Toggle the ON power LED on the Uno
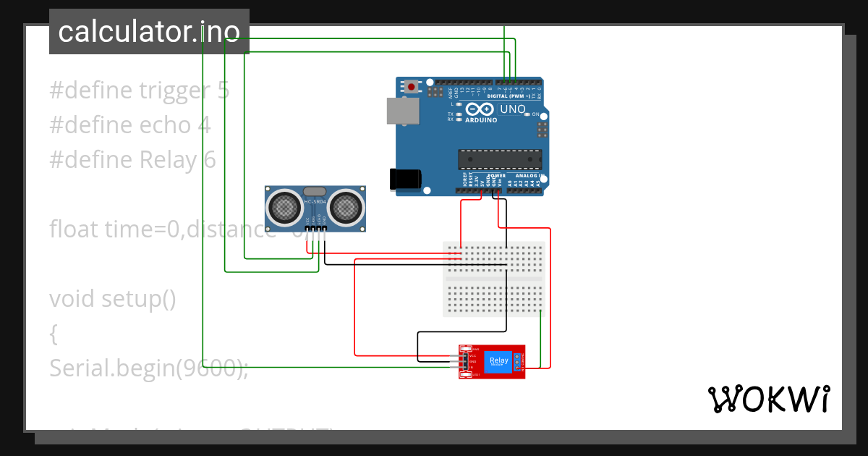The height and width of the screenshot is (456, 868). click(527, 114)
